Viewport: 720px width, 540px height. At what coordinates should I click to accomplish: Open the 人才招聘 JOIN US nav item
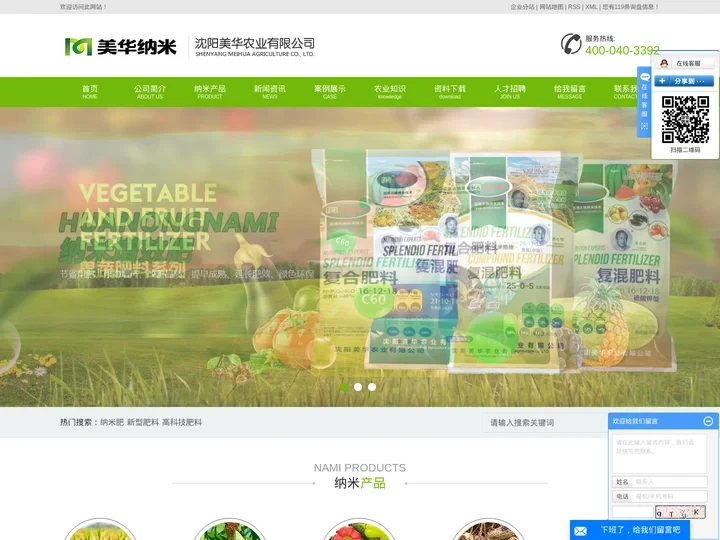coord(510,92)
